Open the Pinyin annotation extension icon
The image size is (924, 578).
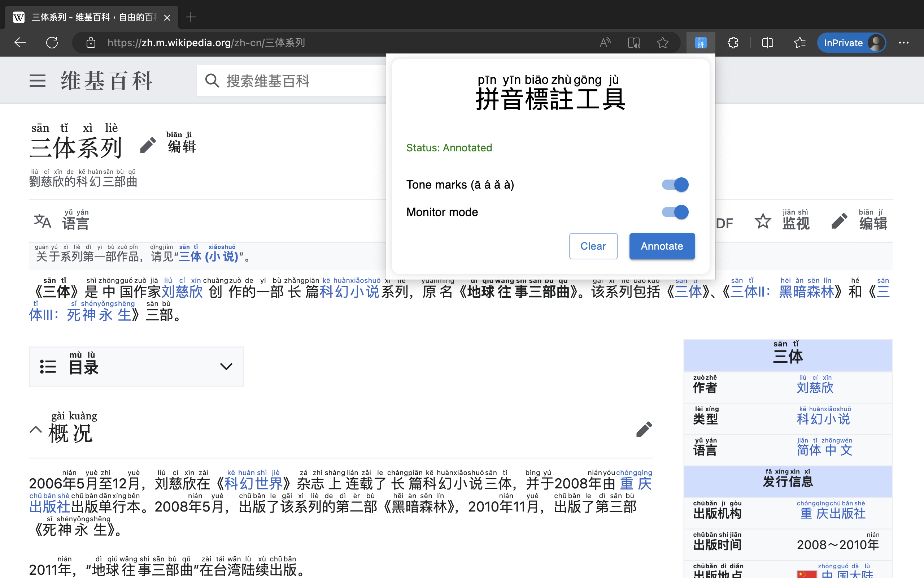701,42
